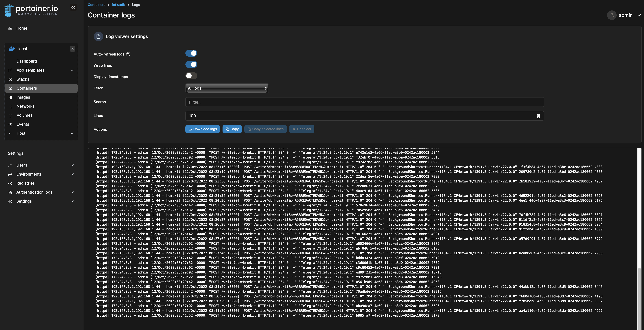Screen dimensions: 644x330
Task: Open the Fetch All logs dropdown
Action: pyautogui.click(x=227, y=88)
